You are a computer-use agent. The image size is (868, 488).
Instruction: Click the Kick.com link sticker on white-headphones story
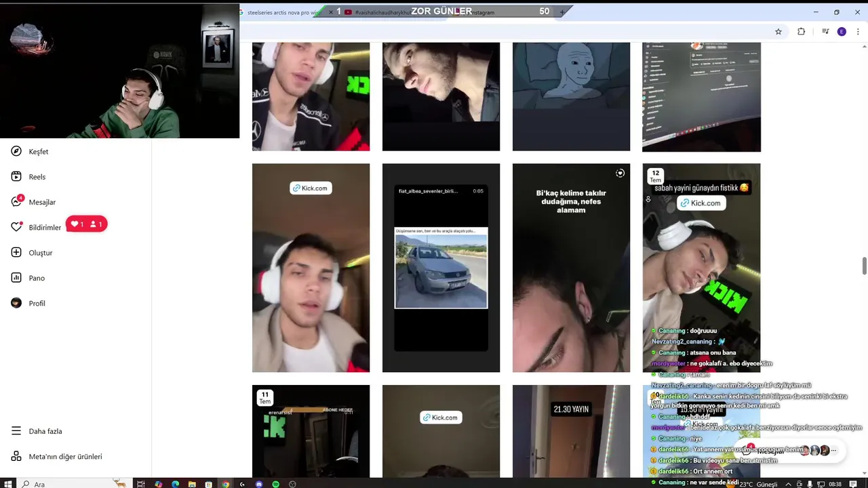click(311, 188)
